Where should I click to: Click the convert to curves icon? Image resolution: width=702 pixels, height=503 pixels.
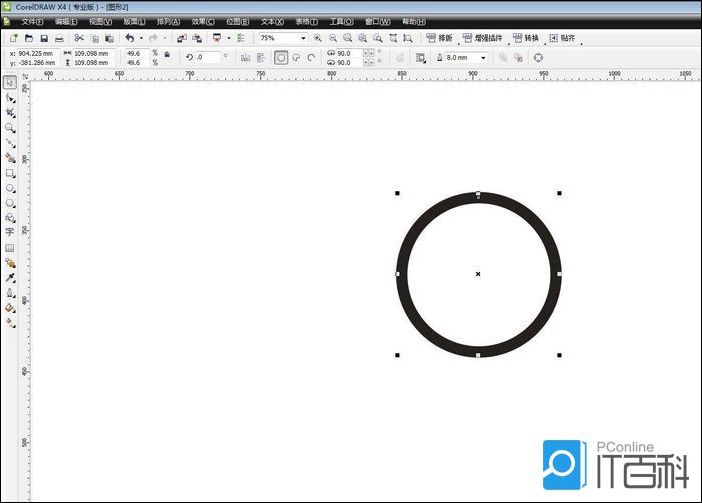[539, 58]
